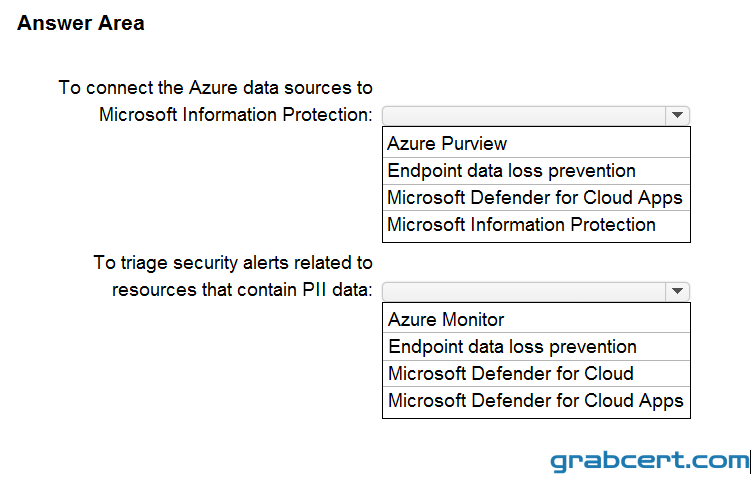Click the 'Microsoft Information Protection:' field label
The image size is (756, 479).
236,115
